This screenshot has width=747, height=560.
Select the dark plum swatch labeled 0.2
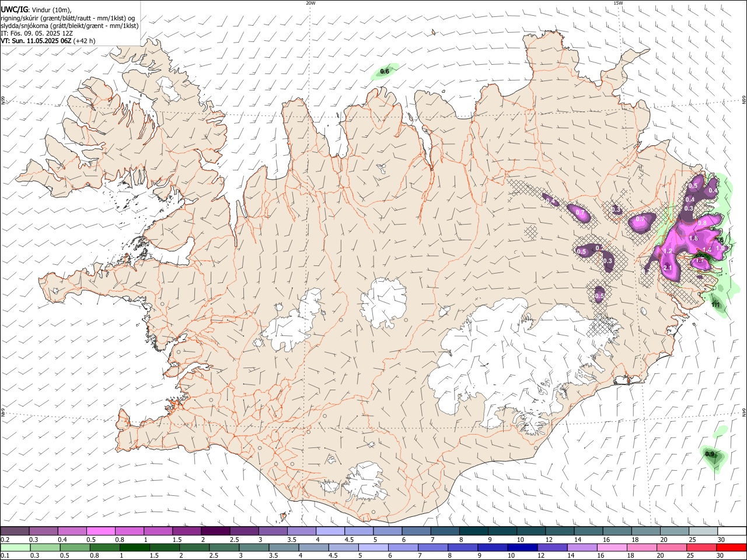(x=15, y=531)
